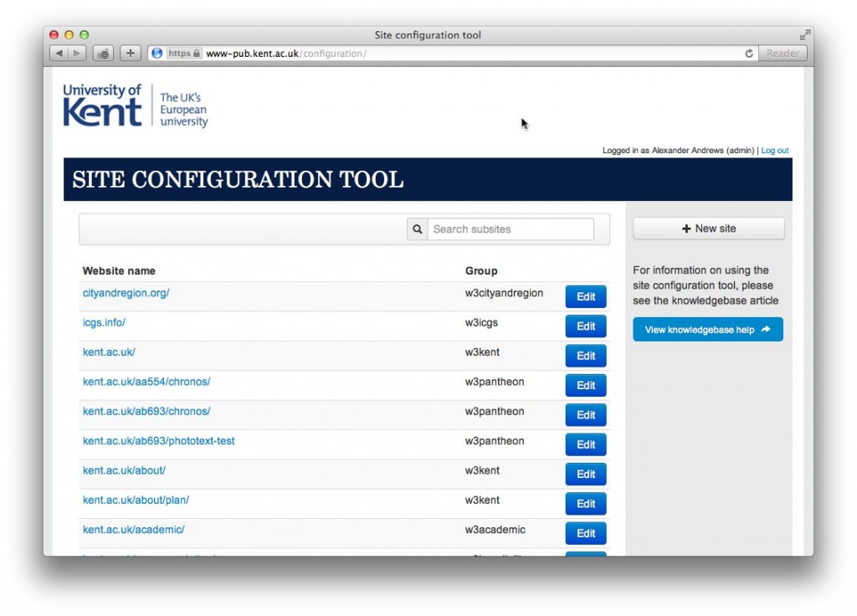Click the browser forward arrow button
The height and width of the screenshot is (616, 857).
click(x=77, y=54)
